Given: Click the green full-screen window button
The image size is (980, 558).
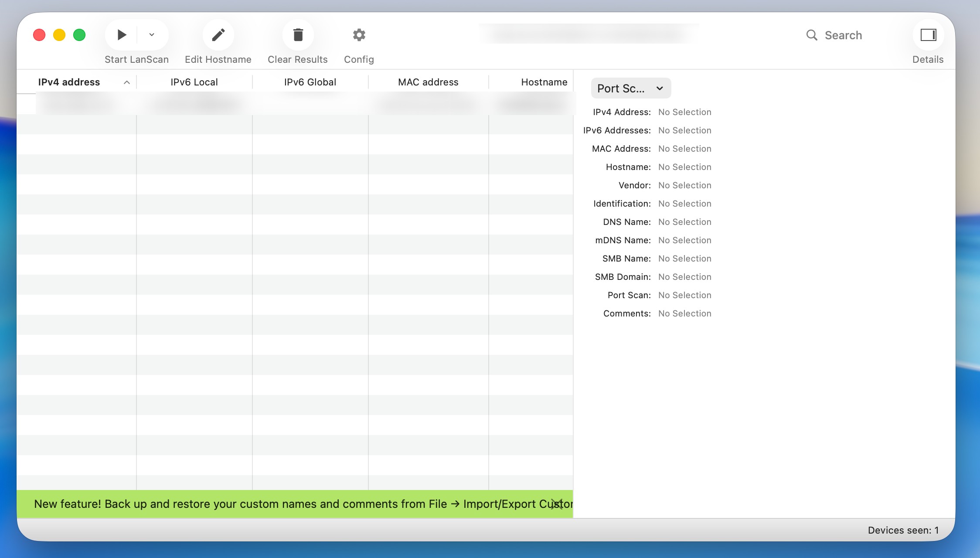Looking at the screenshot, I should [x=79, y=35].
